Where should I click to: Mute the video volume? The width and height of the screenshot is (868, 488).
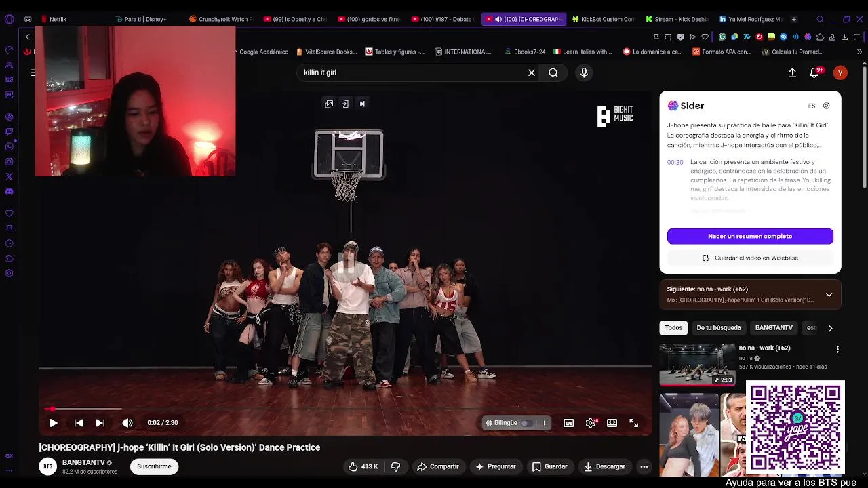click(127, 422)
